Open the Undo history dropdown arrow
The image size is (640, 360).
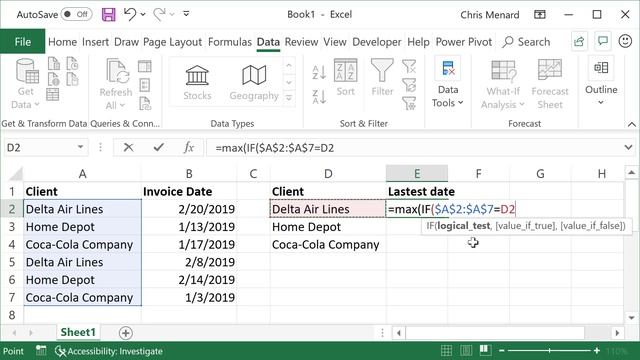(x=143, y=15)
